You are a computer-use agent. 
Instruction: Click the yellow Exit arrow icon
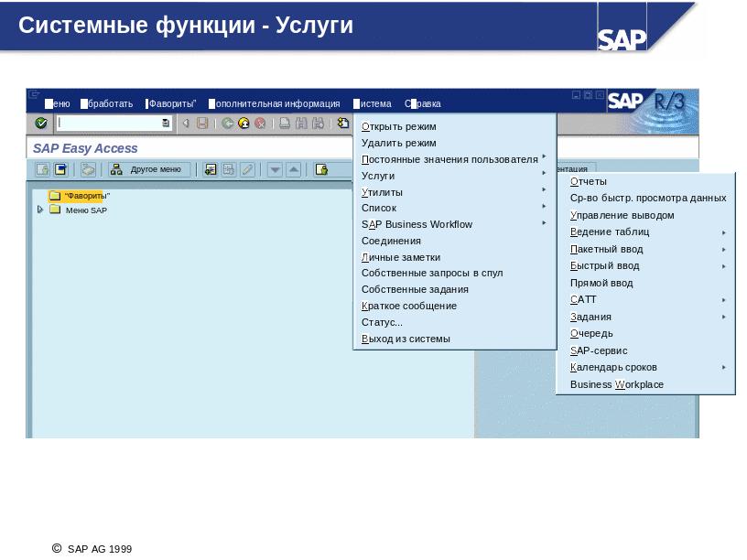pyautogui.click(x=244, y=124)
